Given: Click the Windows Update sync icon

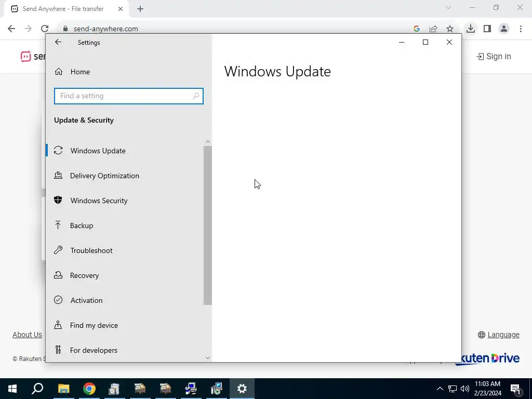Looking at the screenshot, I should (58, 150).
